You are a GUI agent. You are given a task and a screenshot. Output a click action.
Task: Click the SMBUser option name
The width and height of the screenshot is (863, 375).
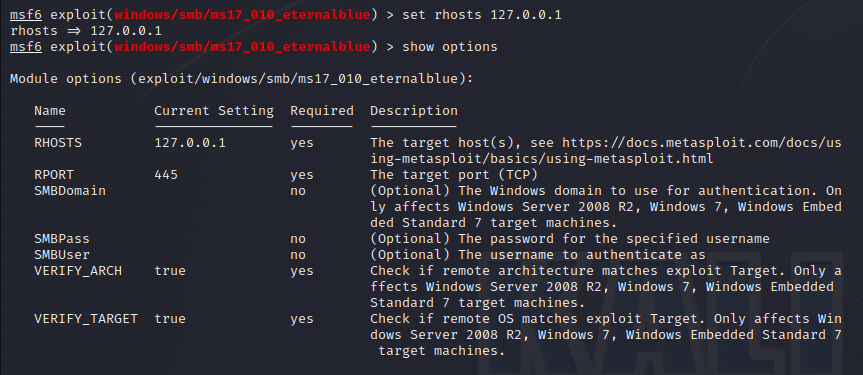(x=62, y=255)
